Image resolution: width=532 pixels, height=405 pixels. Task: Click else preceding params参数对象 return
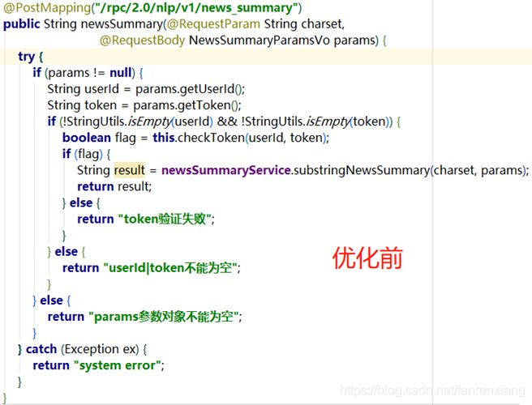(51, 301)
